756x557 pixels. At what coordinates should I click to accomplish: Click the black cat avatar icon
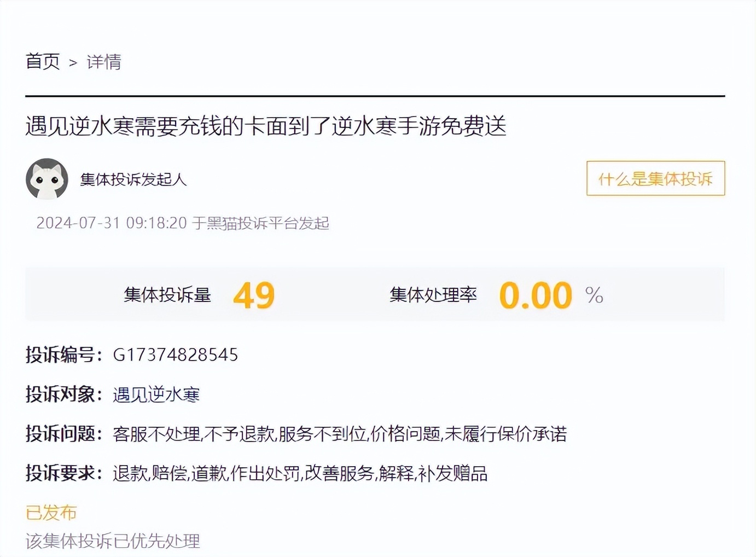47,179
